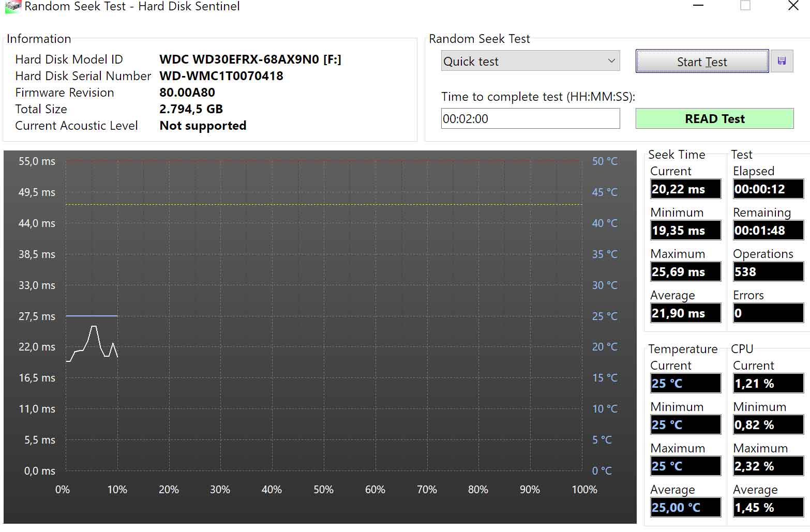Click the 55,0 ms axis label
Screen dimensions: 810x532
click(37, 161)
